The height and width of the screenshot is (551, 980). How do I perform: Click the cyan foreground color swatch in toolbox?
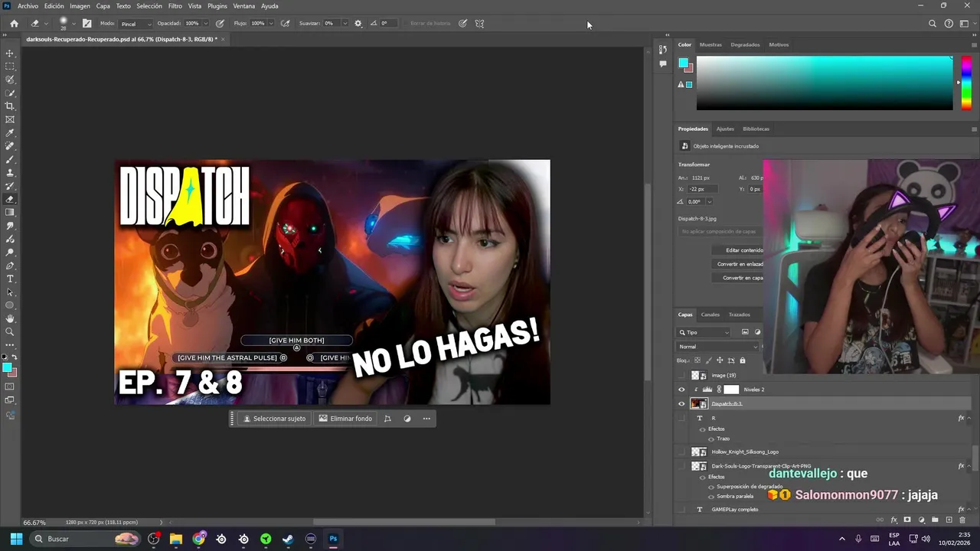(x=7, y=368)
